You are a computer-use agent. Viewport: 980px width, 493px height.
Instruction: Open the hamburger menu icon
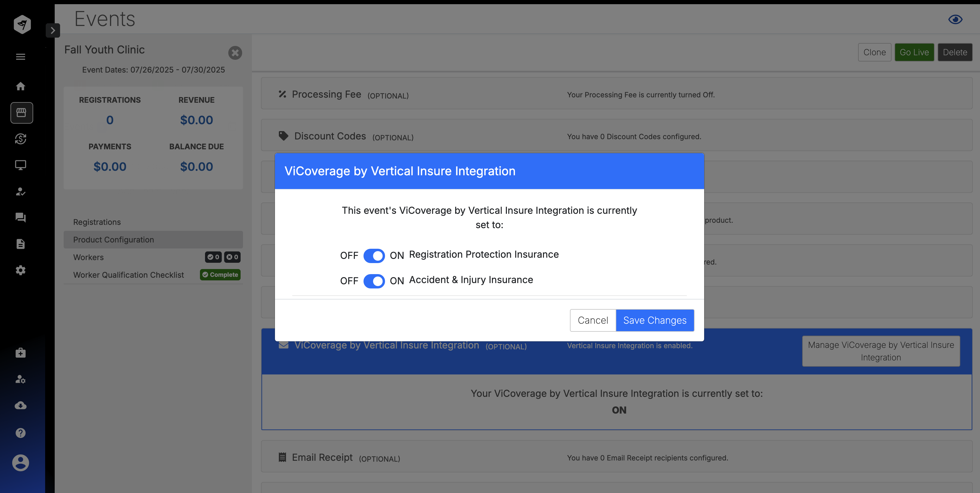pos(21,57)
